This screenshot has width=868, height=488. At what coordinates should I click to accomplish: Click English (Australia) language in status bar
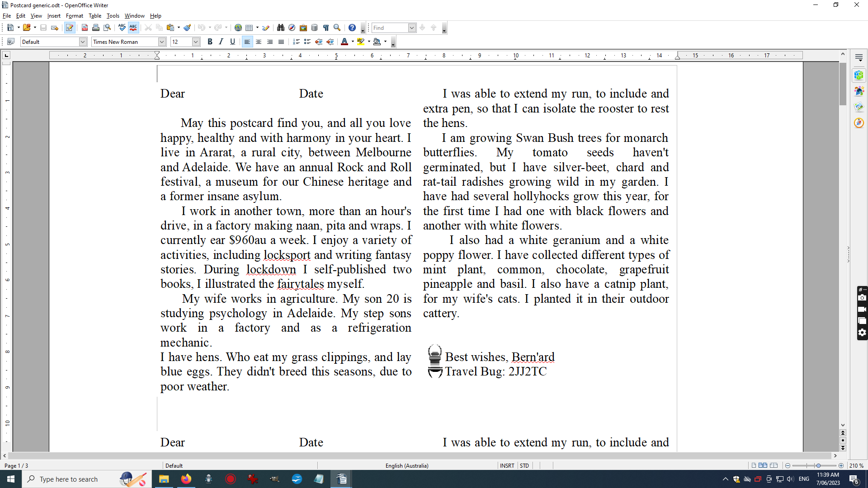click(407, 465)
